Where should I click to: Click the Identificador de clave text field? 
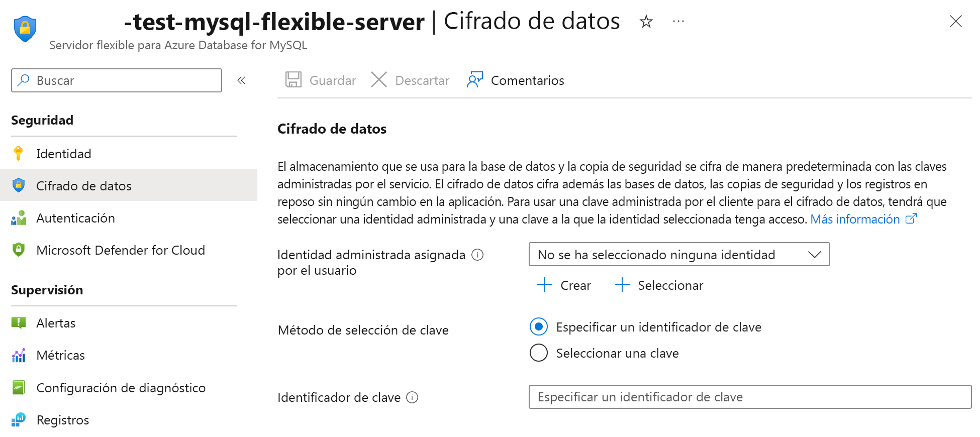coord(750,397)
